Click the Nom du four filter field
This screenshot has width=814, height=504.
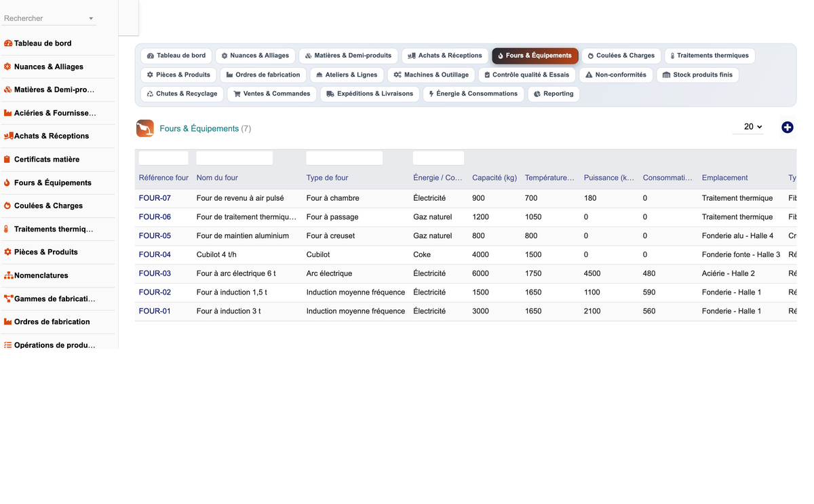click(x=235, y=158)
